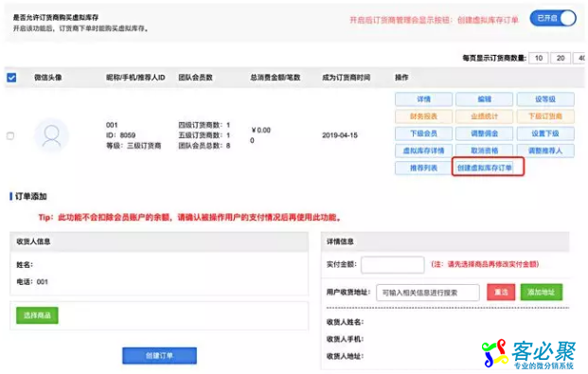Image resolution: width=588 pixels, height=374 pixels.
Task: Focus the 实付金额 input field
Action: point(393,265)
